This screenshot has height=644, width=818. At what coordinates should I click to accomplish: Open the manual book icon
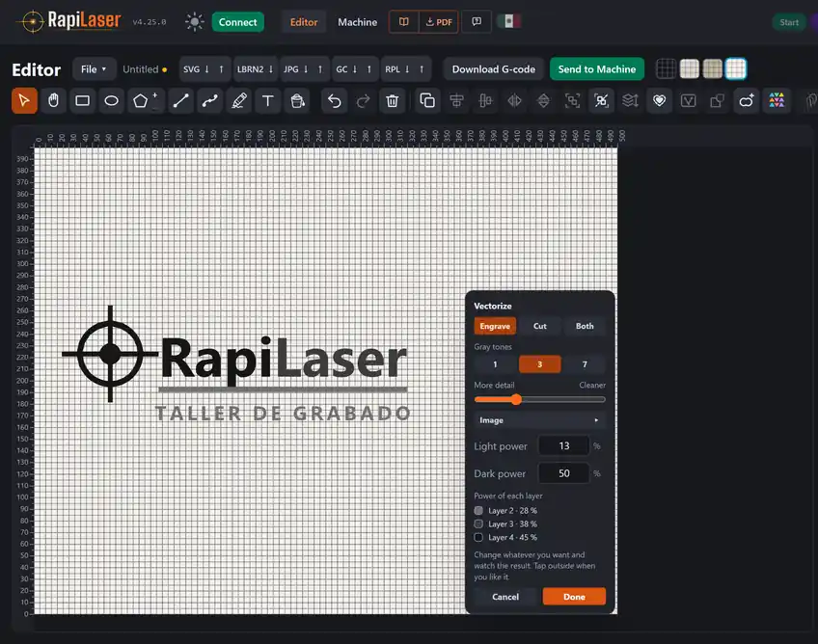(x=404, y=22)
